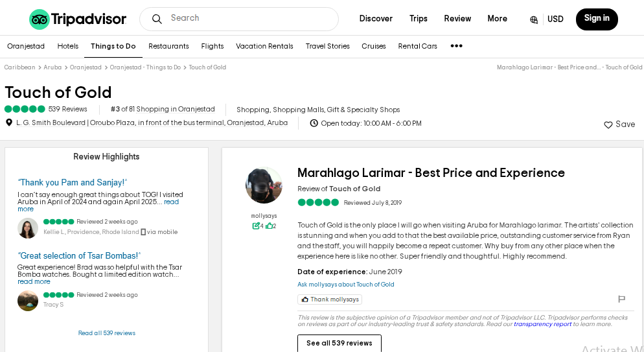
Task: Click the Open today hours text
Action: pos(371,123)
